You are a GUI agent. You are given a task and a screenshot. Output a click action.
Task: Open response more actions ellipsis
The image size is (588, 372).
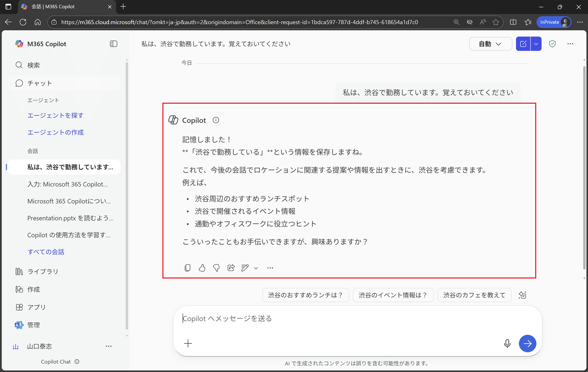(x=270, y=268)
